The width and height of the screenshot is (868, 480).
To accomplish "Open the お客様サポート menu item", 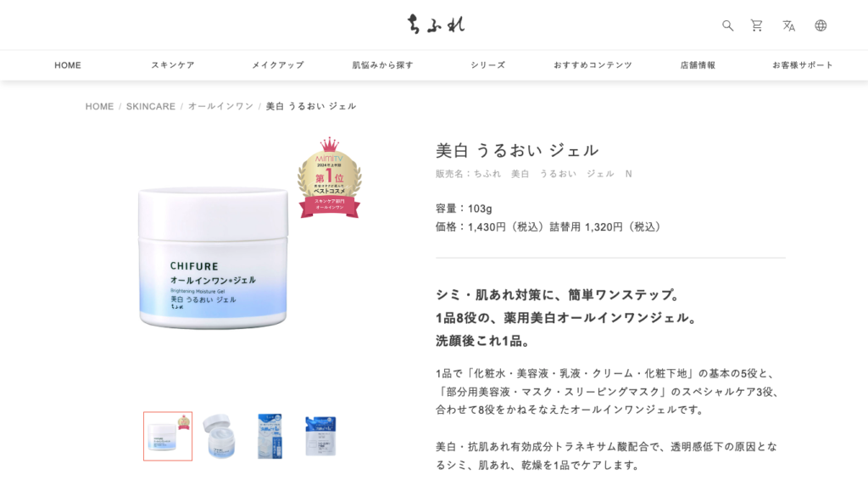I will [x=803, y=65].
